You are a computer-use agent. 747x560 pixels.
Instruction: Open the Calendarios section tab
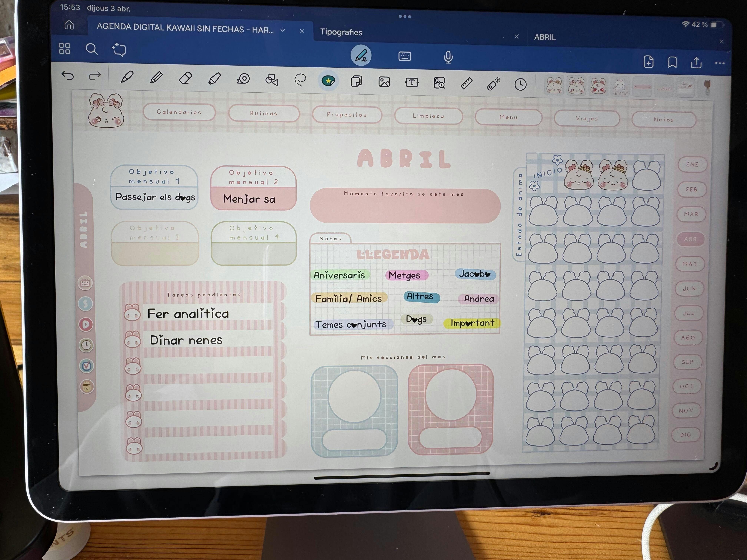click(x=179, y=112)
